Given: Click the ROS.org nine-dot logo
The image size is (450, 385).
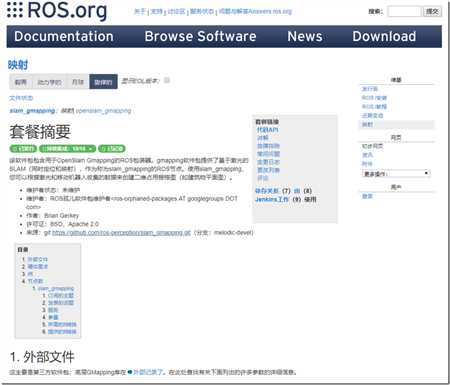Looking at the screenshot, I should pos(15,10).
